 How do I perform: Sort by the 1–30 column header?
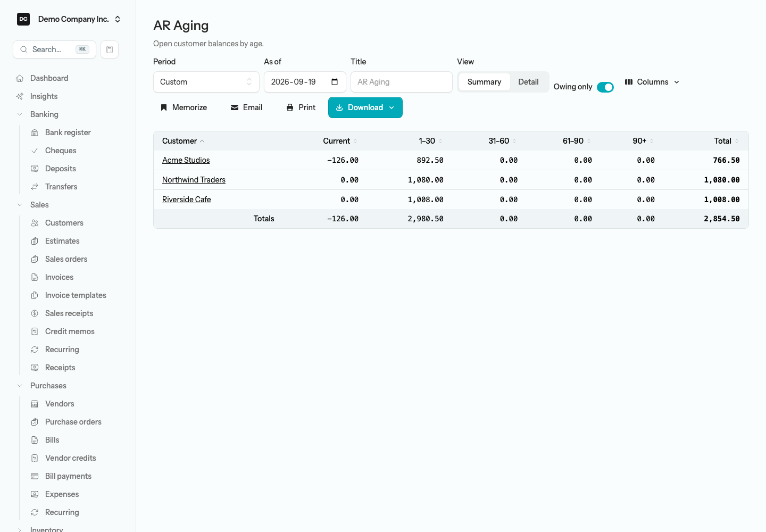430,141
